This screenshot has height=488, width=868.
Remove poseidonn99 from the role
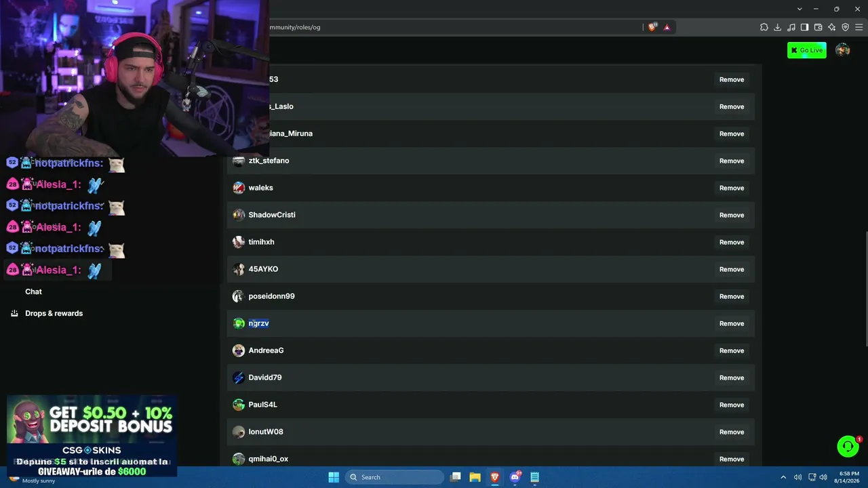coord(732,296)
